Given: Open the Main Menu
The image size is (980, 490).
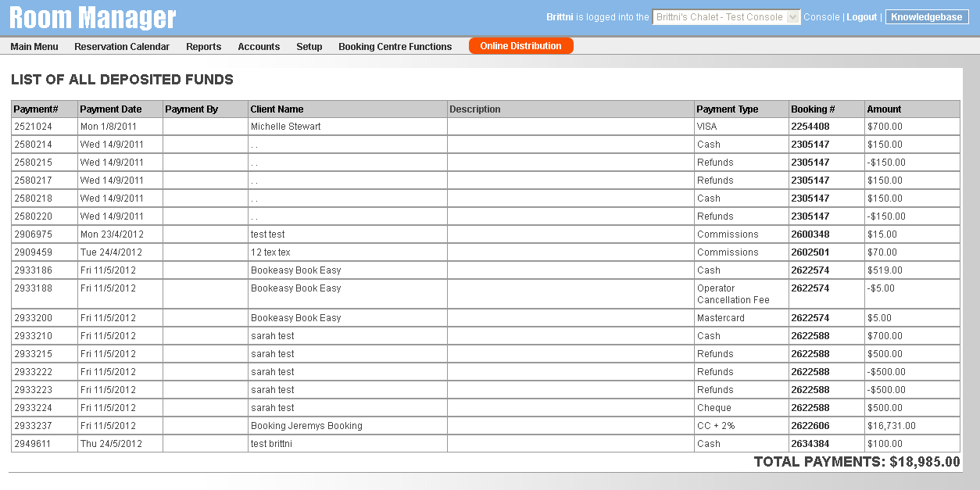Looking at the screenshot, I should (34, 47).
